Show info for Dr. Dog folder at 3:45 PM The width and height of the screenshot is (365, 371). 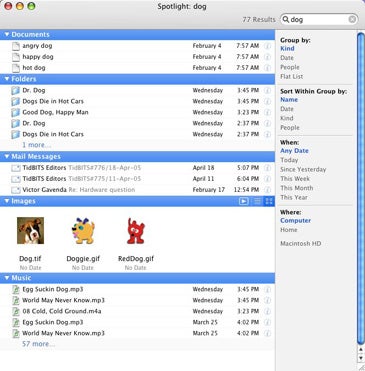tap(267, 90)
